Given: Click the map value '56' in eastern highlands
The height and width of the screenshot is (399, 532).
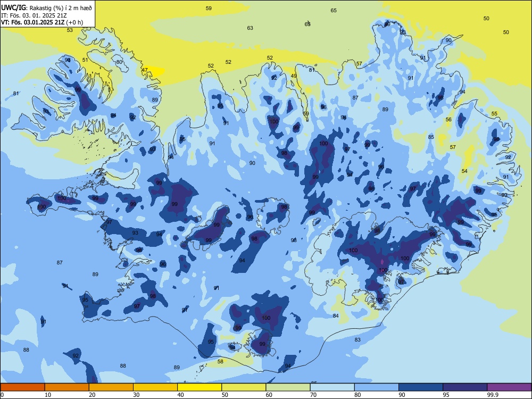Looking at the screenshot, I should coord(448,119).
